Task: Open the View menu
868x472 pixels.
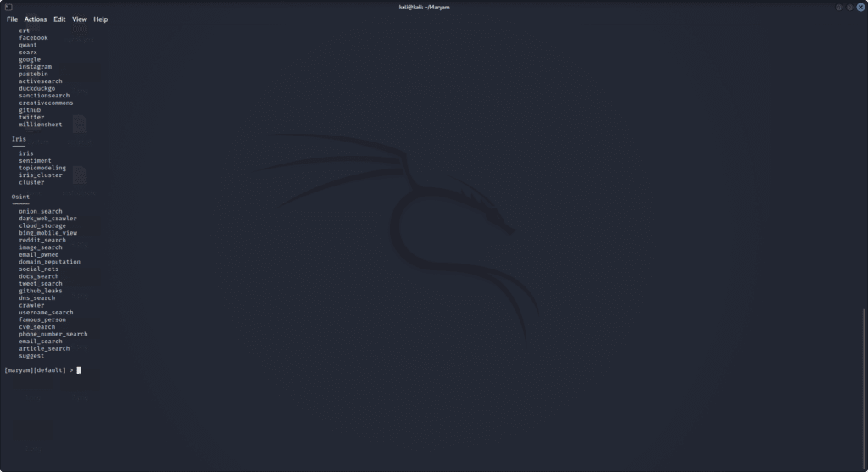Action: click(80, 19)
